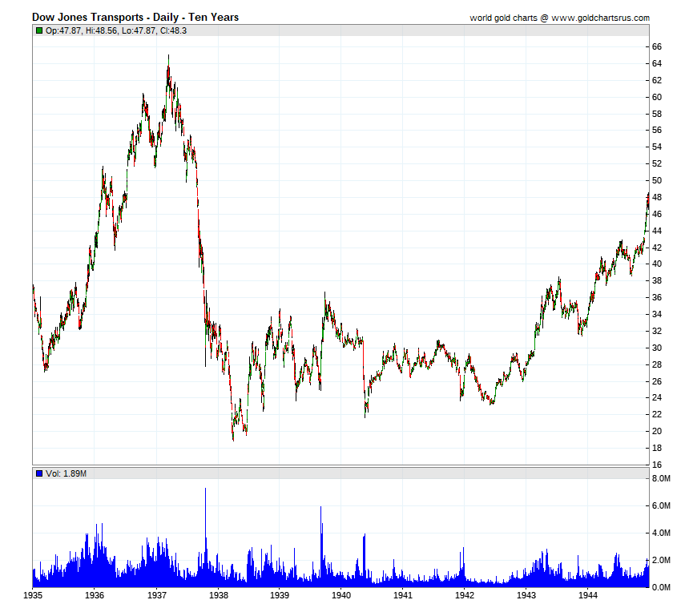Click the 1940 x-axis label

click(341, 595)
